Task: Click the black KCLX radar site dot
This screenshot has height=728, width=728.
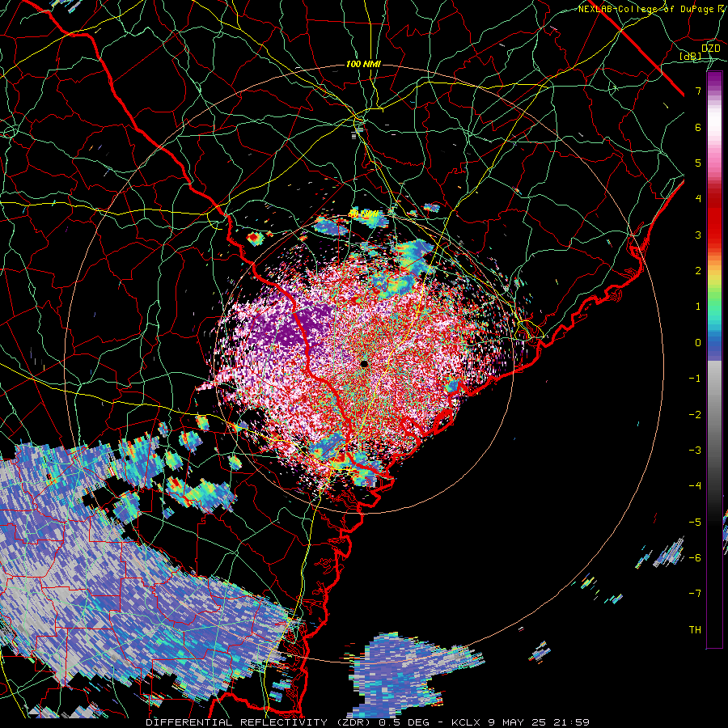Action: 365,364
